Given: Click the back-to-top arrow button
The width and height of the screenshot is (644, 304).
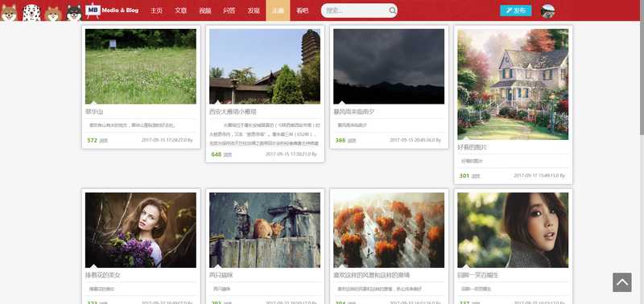Looking at the screenshot, I should pos(621,282).
